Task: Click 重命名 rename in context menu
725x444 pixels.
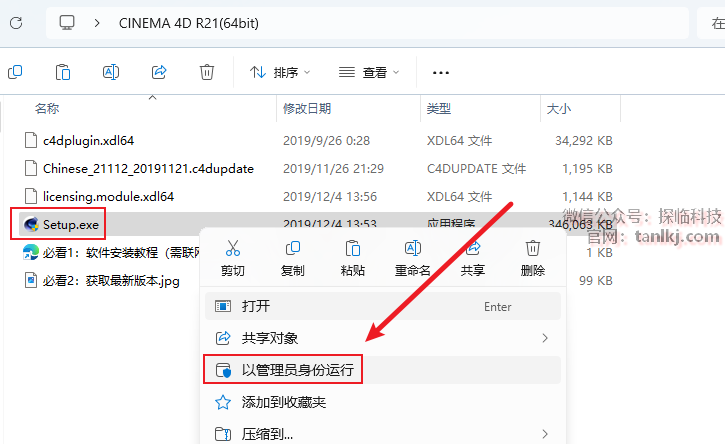Action: click(x=412, y=258)
